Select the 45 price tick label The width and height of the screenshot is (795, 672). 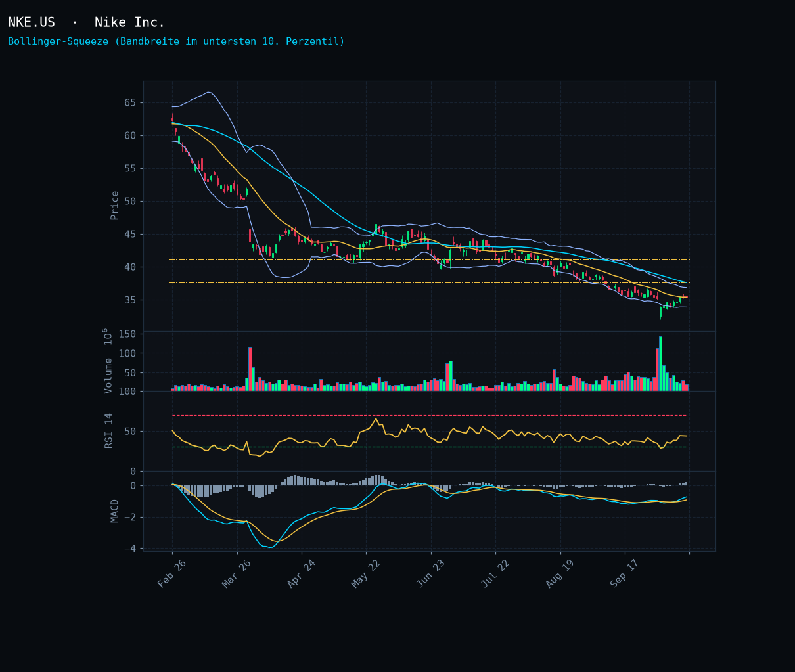click(129, 234)
